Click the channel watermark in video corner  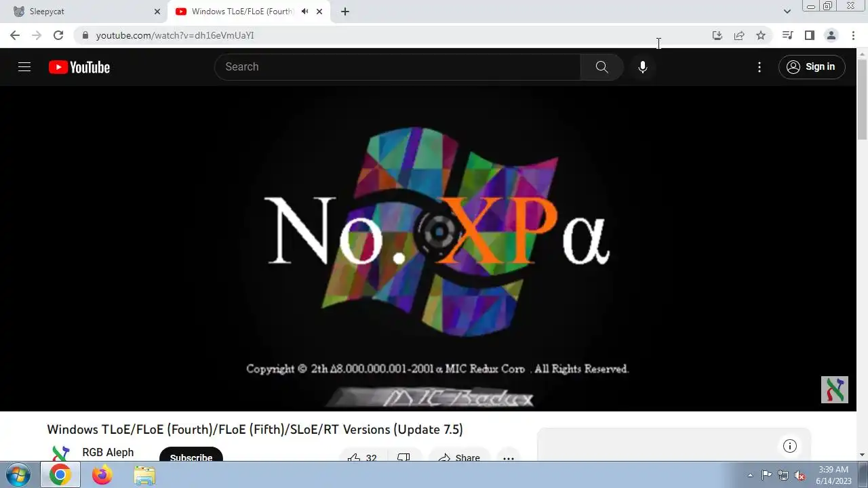click(x=835, y=390)
